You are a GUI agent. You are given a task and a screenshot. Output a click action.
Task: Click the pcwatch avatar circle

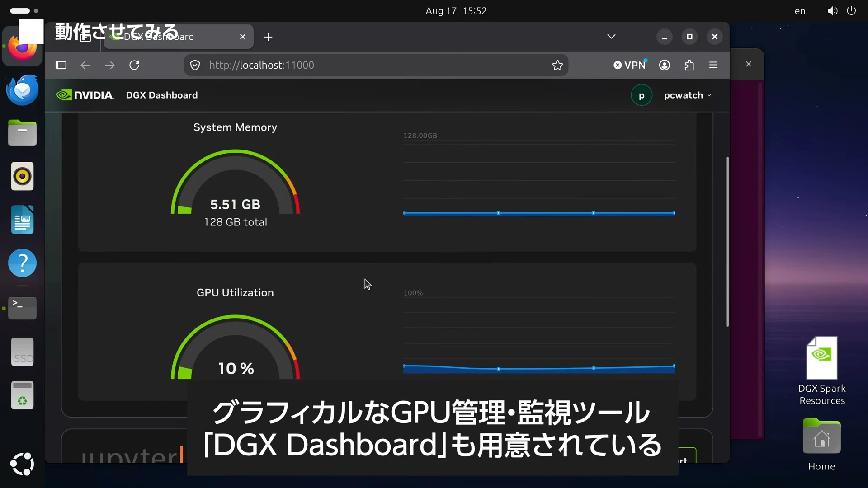(x=642, y=95)
